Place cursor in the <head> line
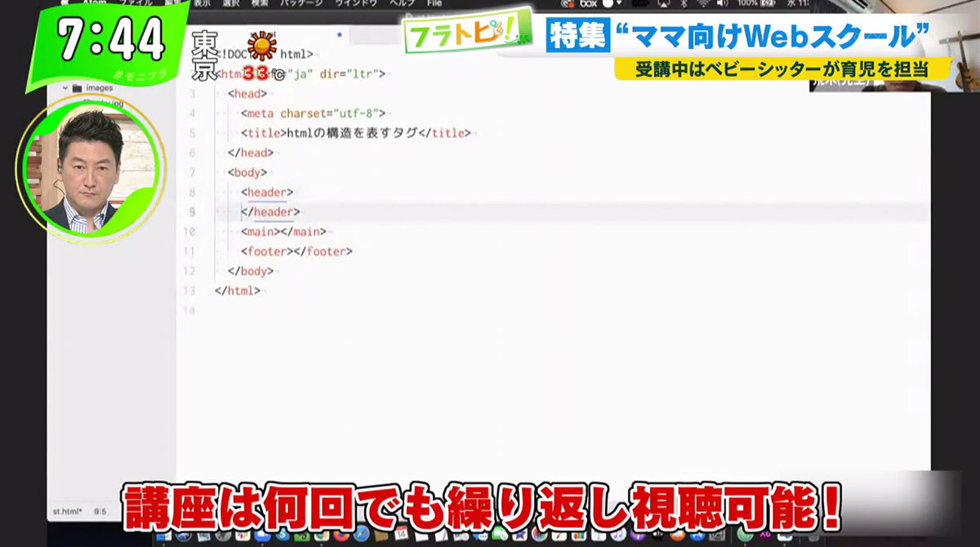The image size is (980, 547). 246,94
